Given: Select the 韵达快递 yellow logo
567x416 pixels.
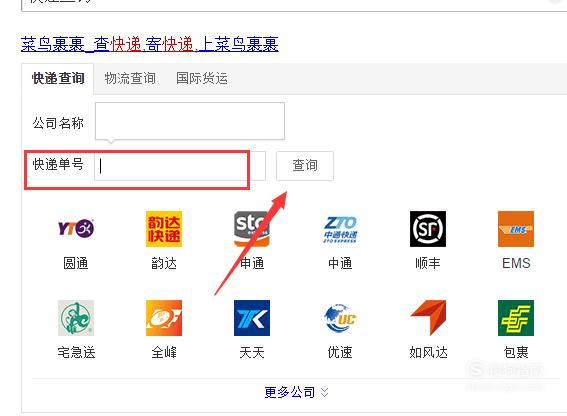Looking at the screenshot, I should (164, 229).
